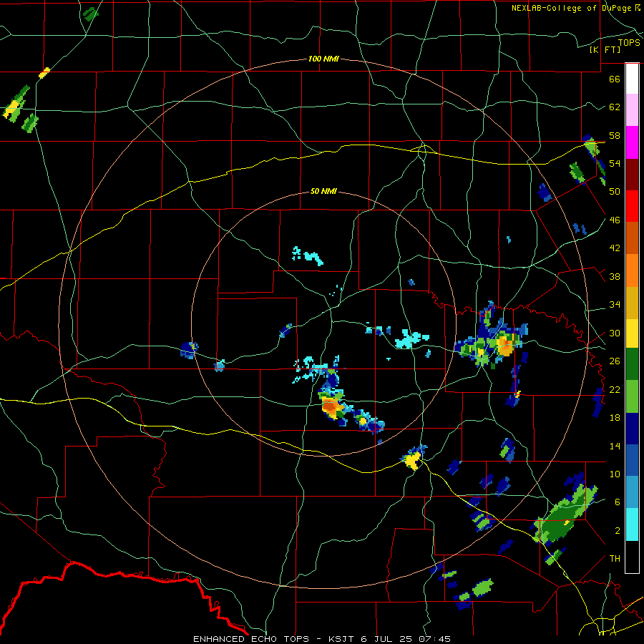The height and width of the screenshot is (644, 644).
Task: Select the bright yellow swatch beside 30
Action: pyautogui.click(x=632, y=333)
